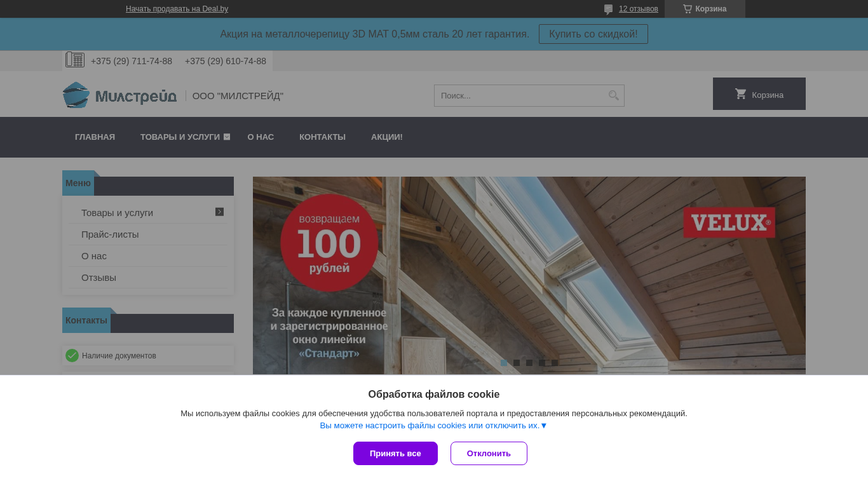Image resolution: width=868 pixels, height=488 pixels.
Task: Open the Милстрейд logo home link
Action: click(119, 95)
